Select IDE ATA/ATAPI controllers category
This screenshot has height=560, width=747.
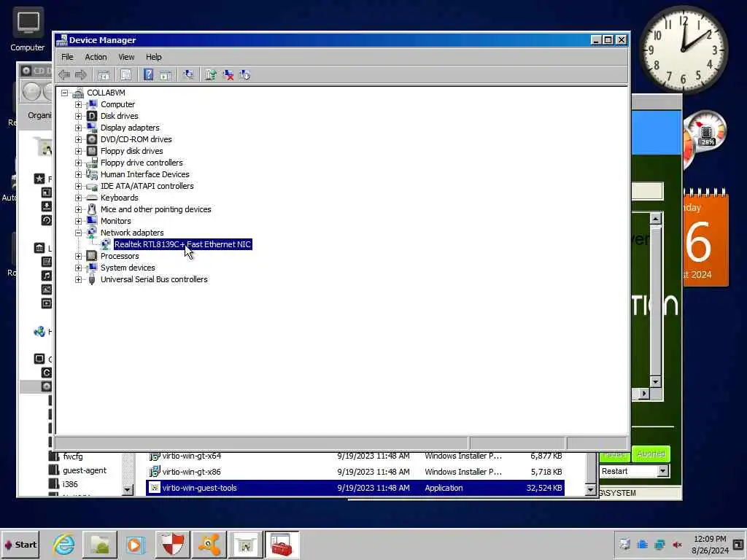point(147,186)
